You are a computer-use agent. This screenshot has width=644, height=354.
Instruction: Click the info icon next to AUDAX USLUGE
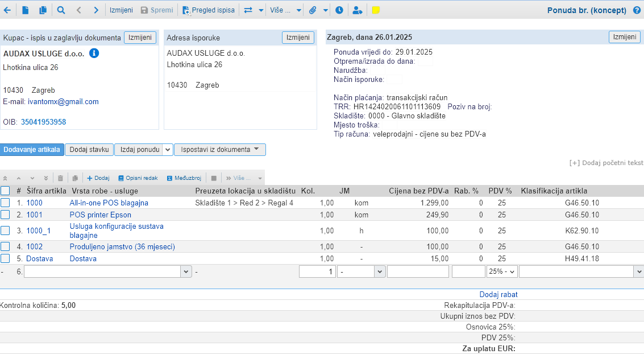94,53
